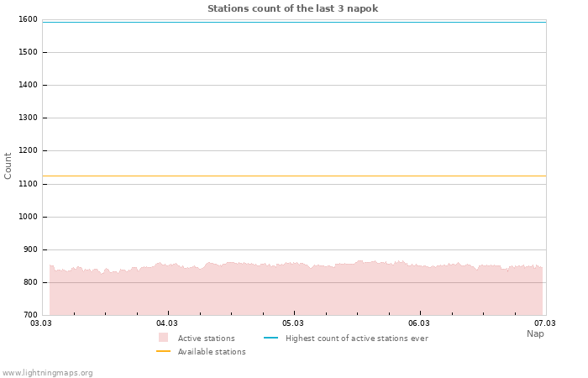
Task: Click the 06.03 date tick label
Action: (419, 323)
